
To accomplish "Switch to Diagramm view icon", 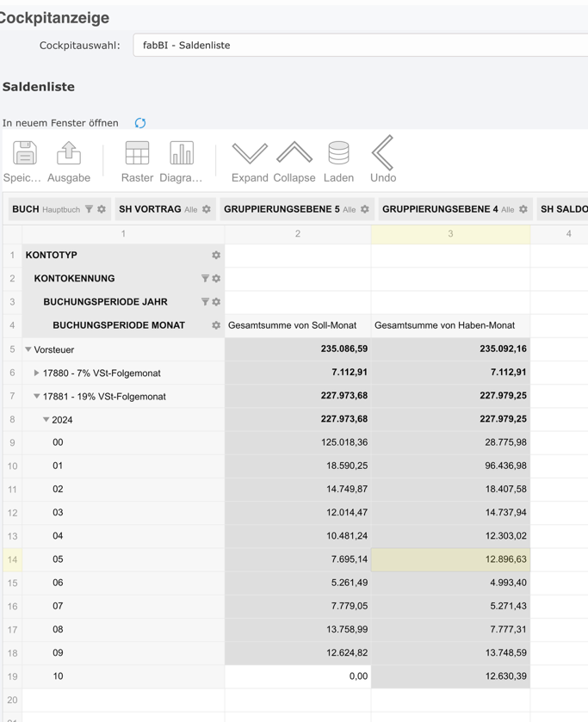I will tap(181, 155).
